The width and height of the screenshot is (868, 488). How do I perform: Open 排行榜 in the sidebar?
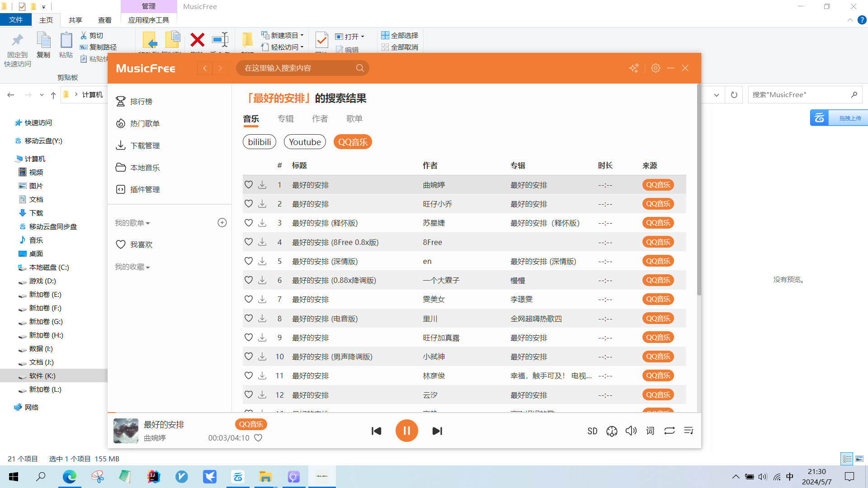coord(141,101)
